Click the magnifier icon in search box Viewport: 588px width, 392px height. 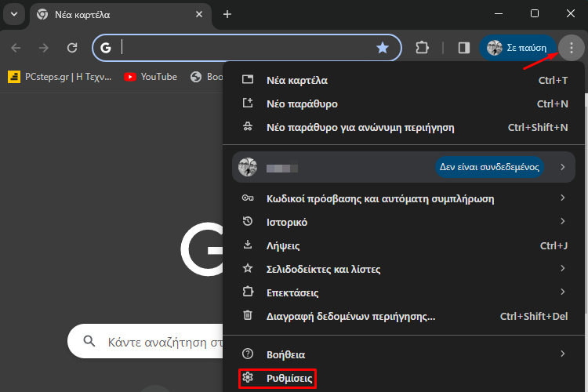[89, 341]
